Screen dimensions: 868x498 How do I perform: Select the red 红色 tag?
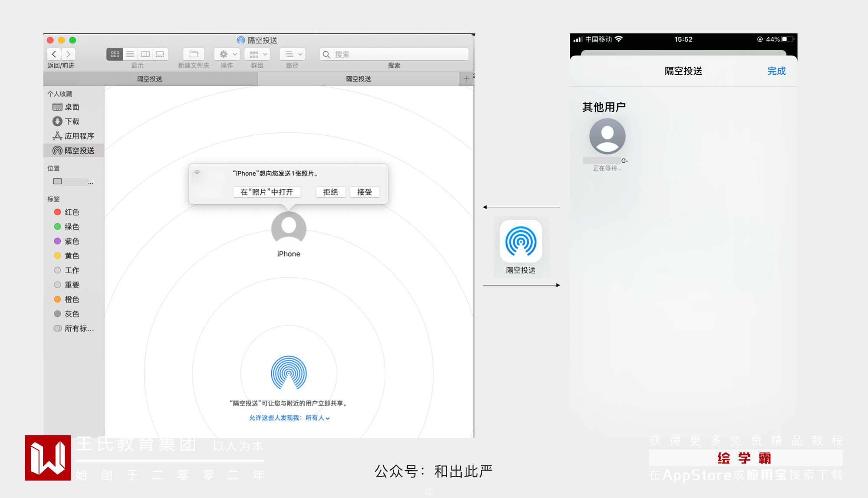(x=72, y=212)
